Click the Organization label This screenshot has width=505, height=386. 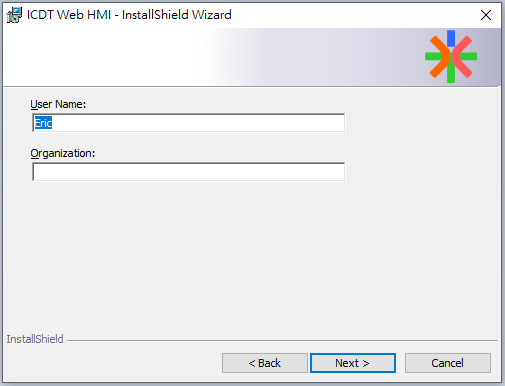[63, 153]
